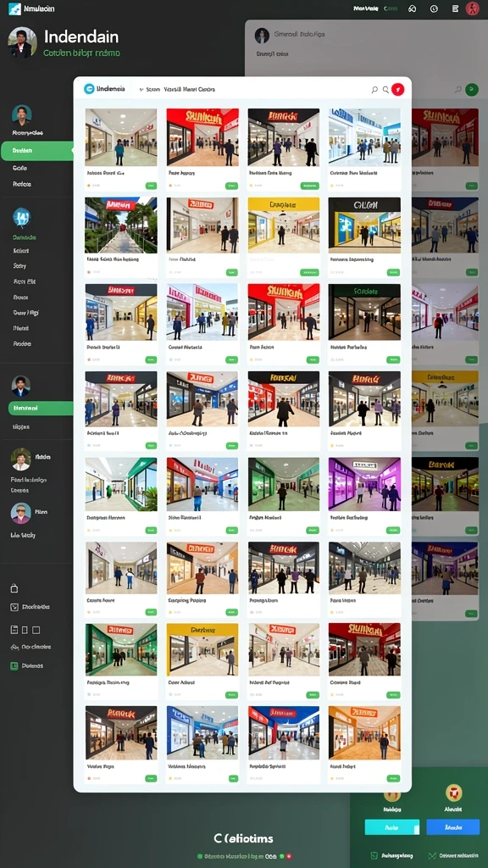
Task: Toggle the checkbox icon beside Dockette in sidebar
Action: (14, 607)
